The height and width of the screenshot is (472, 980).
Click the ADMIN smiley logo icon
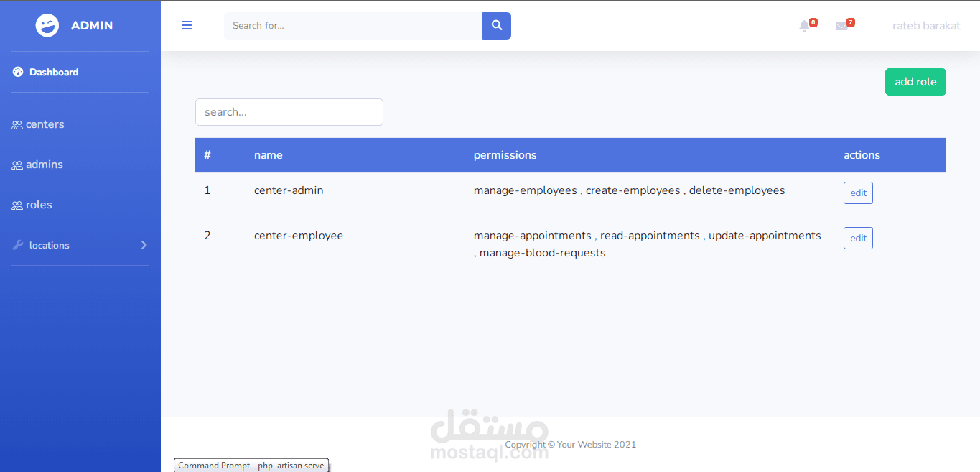click(47, 25)
